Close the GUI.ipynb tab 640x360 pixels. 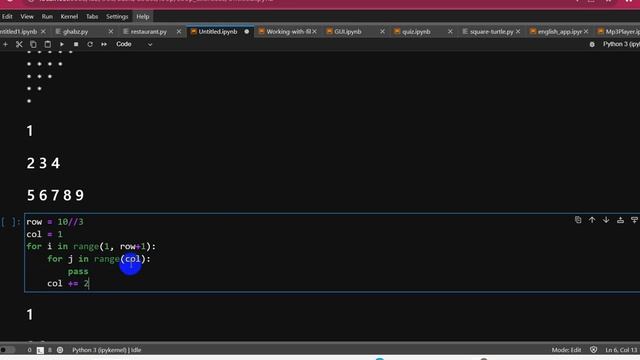382,31
